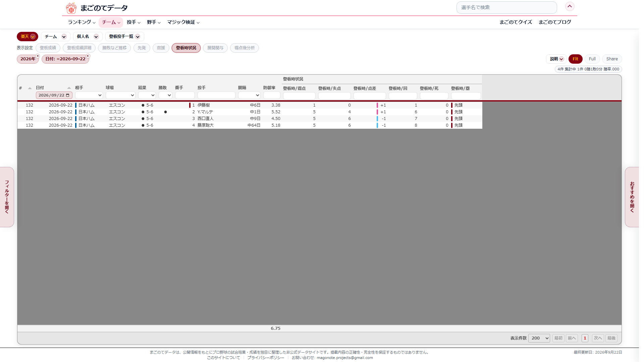Viewport: 644px width, 362px height.
Task: Remove the 2026年 filter tag
Action: tap(38, 56)
